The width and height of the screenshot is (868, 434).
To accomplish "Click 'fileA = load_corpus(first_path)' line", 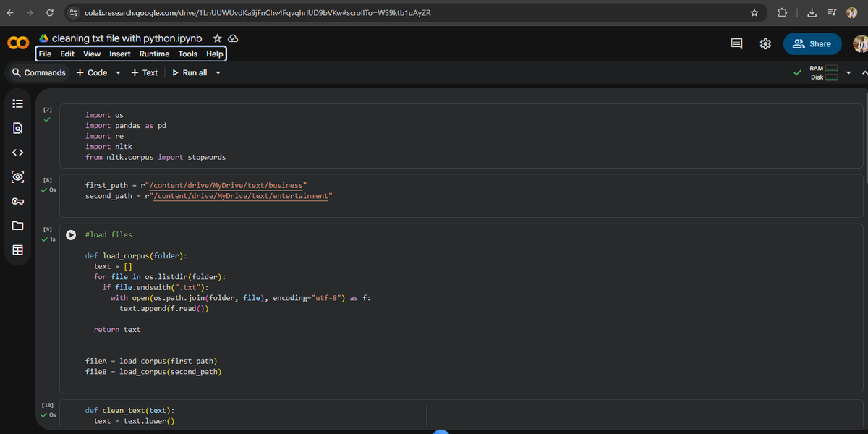I will pos(151,361).
